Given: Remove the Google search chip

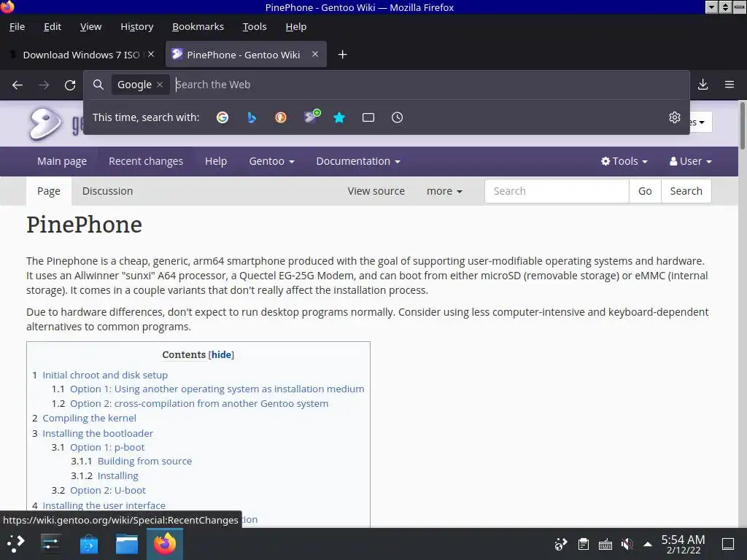Looking at the screenshot, I should (160, 85).
